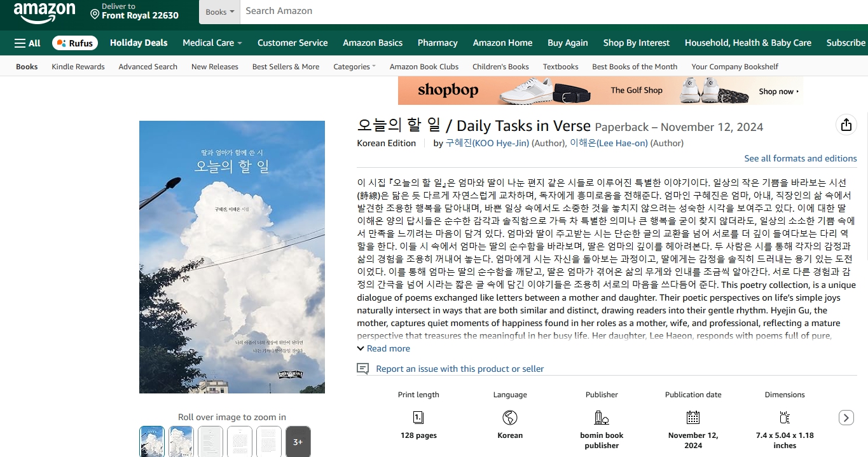Open the 3+ more images thumbnail

(298, 442)
